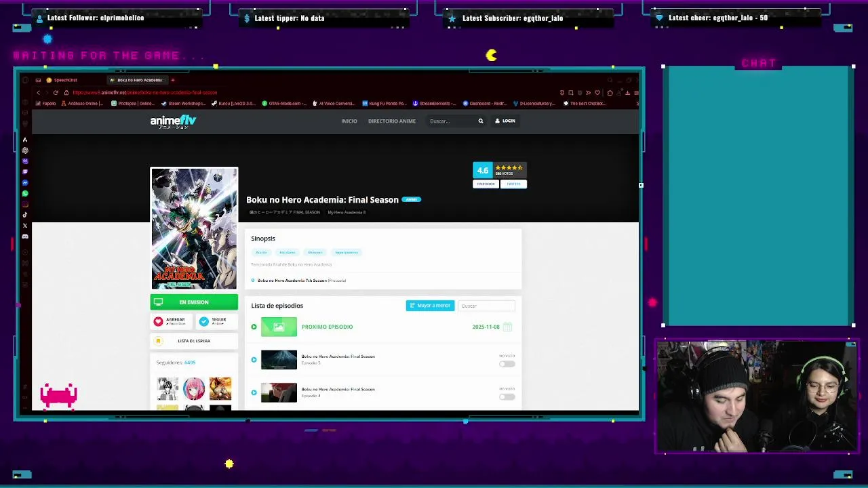Click the follower count 6495
Viewport: 868px width, 488px height.
pyautogui.click(x=190, y=363)
